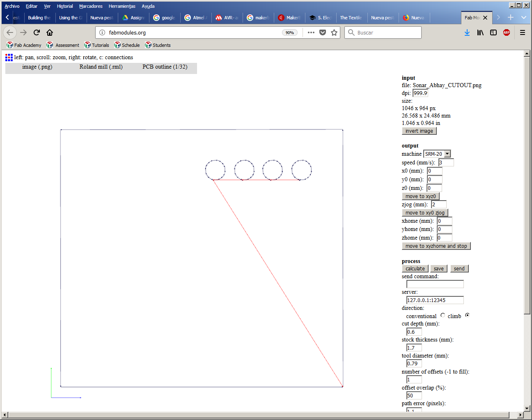Viewport: 532px width, 420px height.
Task: Open the Ayuda menu
Action: [148, 6]
